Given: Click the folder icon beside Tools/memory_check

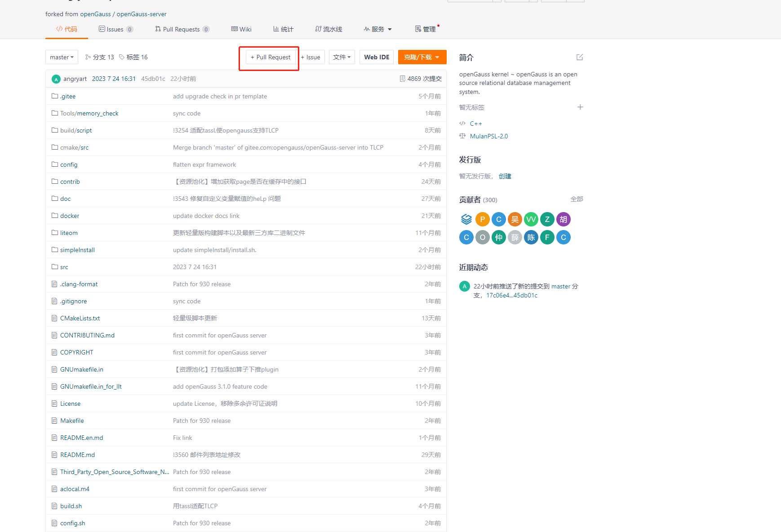Looking at the screenshot, I should point(55,113).
